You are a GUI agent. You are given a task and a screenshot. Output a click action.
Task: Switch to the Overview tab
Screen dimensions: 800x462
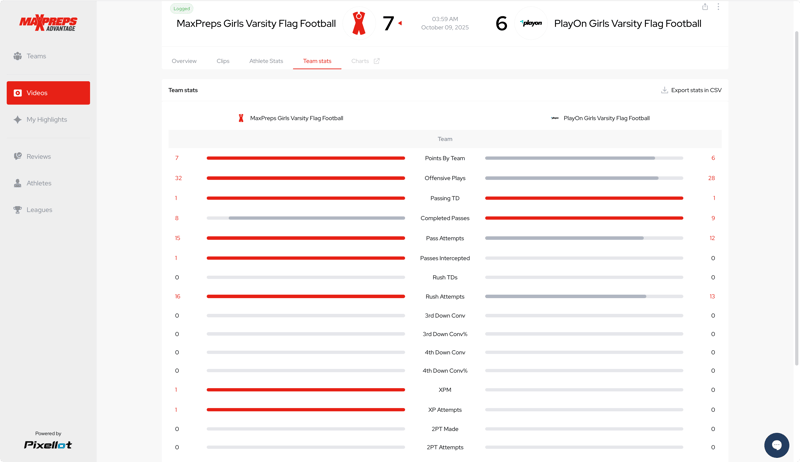coord(184,61)
